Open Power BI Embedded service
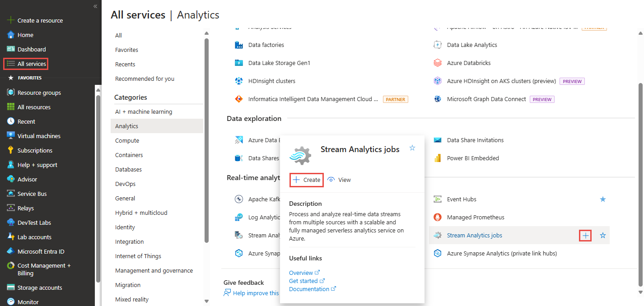The width and height of the screenshot is (644, 306). click(473, 158)
